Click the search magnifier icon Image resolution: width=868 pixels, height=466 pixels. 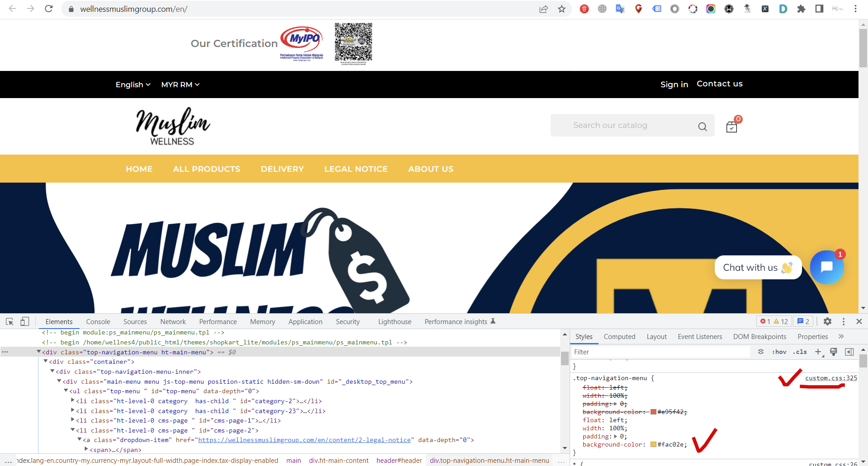702,127
